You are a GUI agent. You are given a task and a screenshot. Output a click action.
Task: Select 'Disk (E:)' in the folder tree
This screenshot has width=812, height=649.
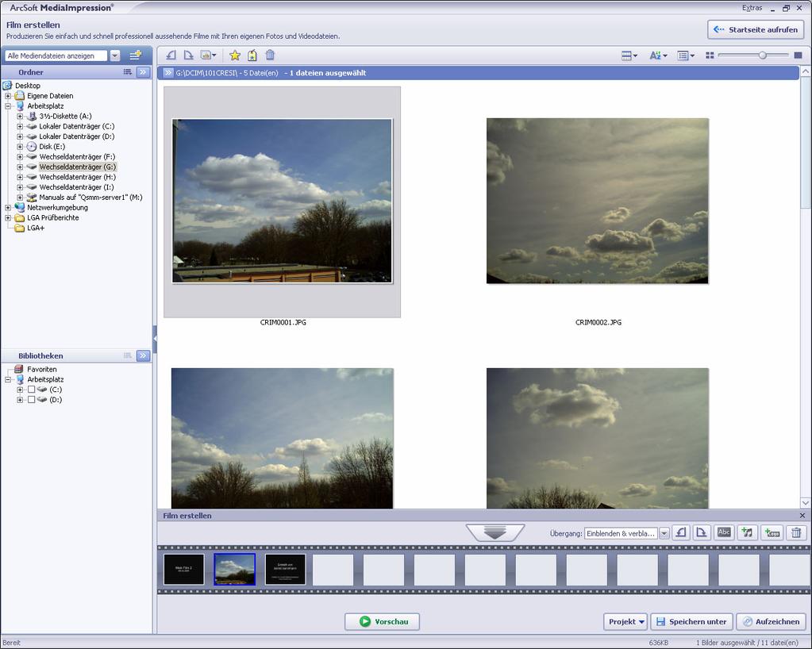point(52,147)
